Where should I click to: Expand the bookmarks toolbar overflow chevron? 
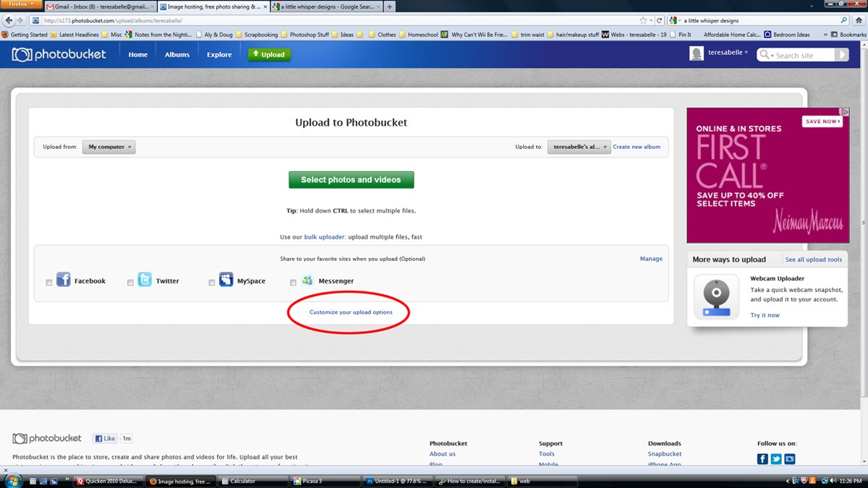pos(826,34)
